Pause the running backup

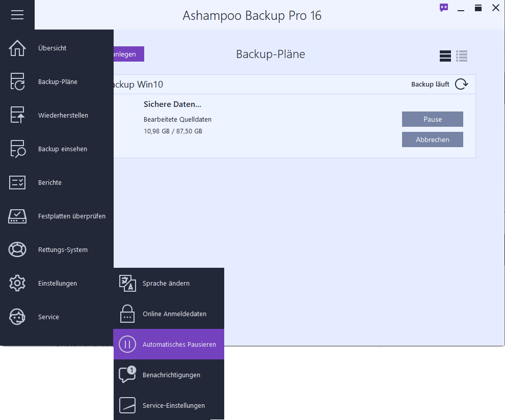[x=432, y=119]
